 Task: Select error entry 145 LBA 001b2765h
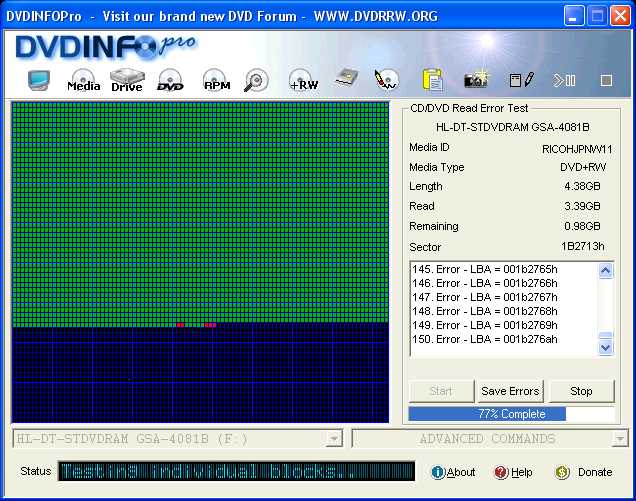[485, 269]
